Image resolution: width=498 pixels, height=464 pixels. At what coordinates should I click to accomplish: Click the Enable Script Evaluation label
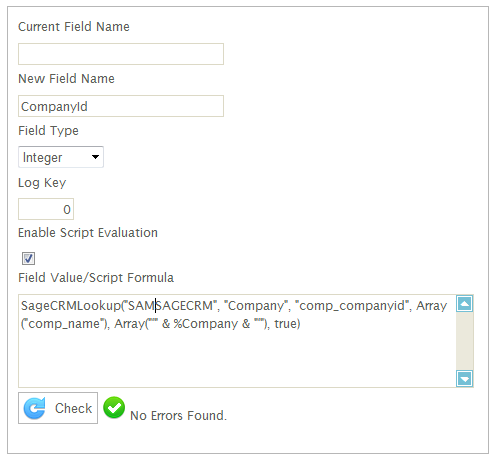[x=88, y=233]
